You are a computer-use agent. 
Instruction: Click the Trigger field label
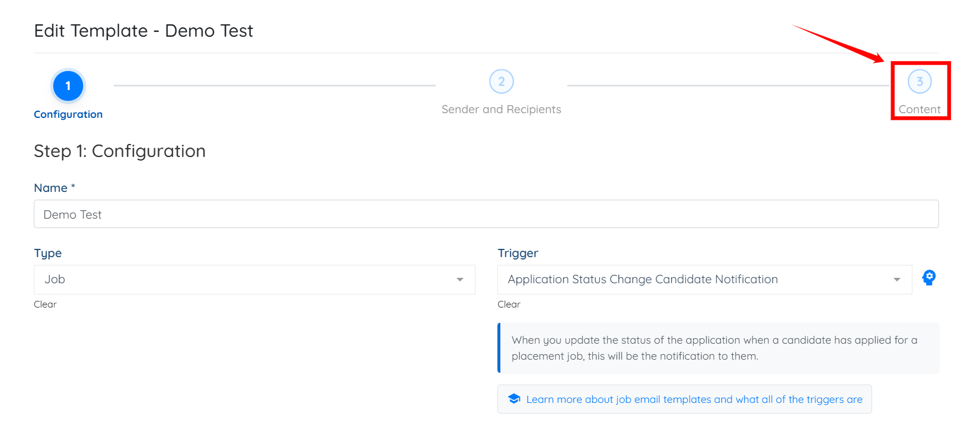tap(518, 253)
